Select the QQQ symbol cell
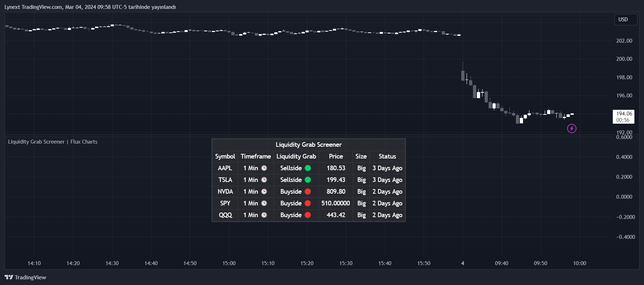The height and width of the screenshot is (285, 644). point(225,215)
